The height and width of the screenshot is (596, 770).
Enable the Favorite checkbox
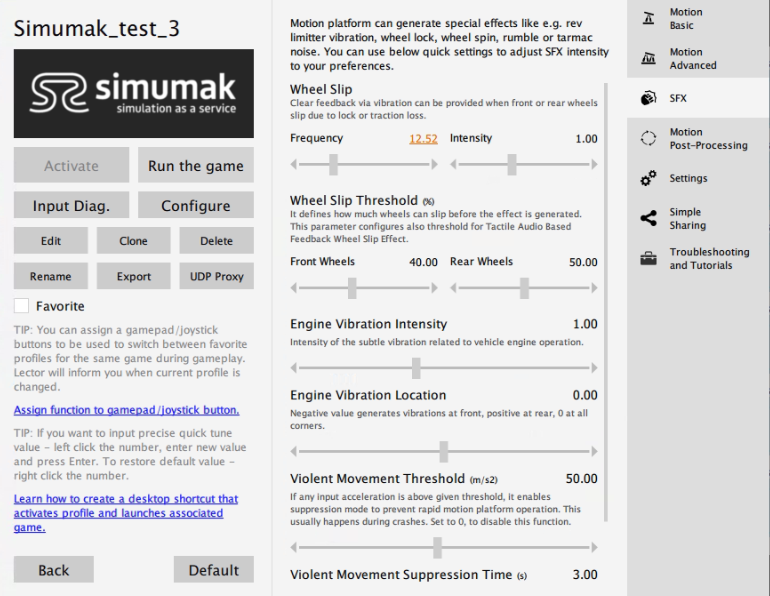pos(22,306)
